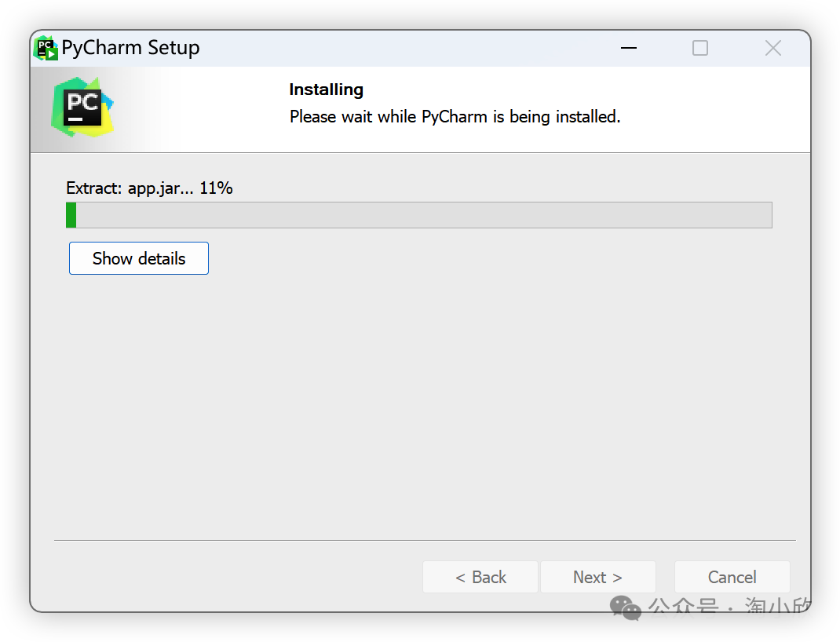Click the installation progress bar
The image size is (840, 642).
419,215
